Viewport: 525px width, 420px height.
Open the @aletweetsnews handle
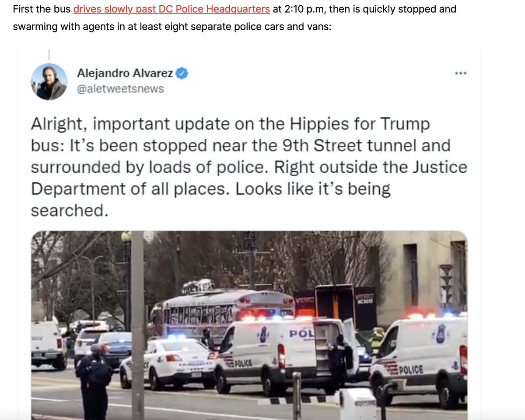tap(120, 89)
